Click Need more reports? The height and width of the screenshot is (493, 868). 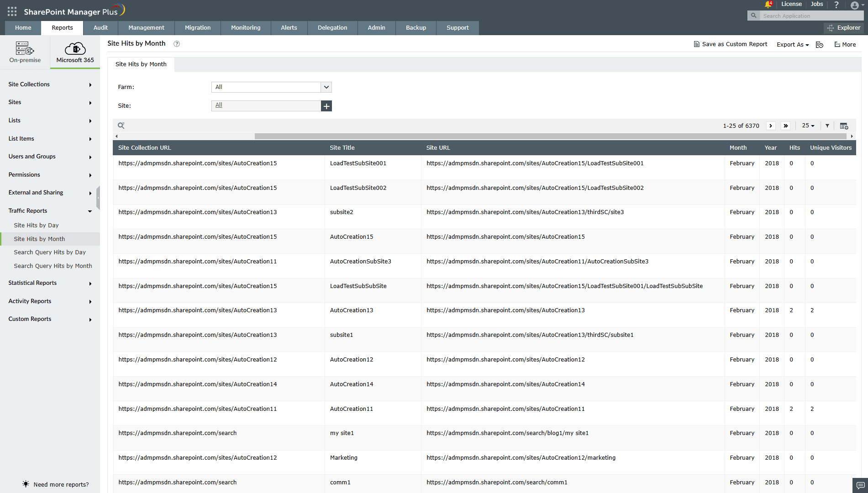[56, 484]
